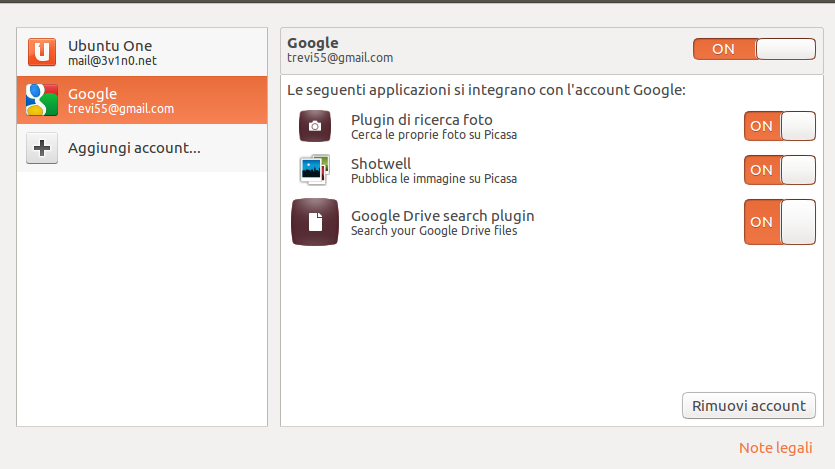835x469 pixels.
Task: Toggle Shotwell integration off
Action: tap(779, 170)
